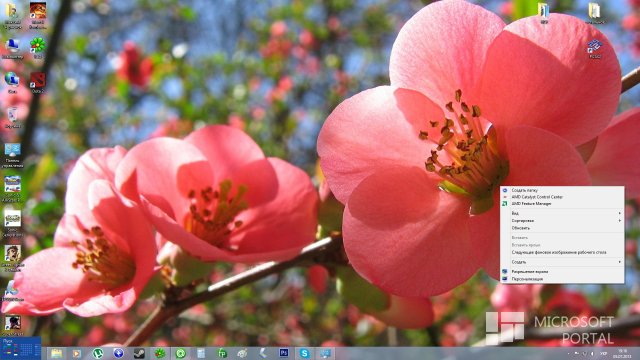This screenshot has width=640, height=360.
Task: Open Персонализация from context menu
Action: point(527,279)
